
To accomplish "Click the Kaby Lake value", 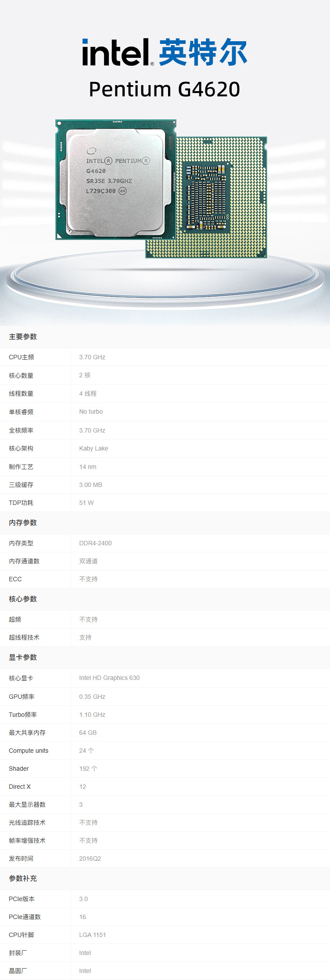I will point(93,448).
